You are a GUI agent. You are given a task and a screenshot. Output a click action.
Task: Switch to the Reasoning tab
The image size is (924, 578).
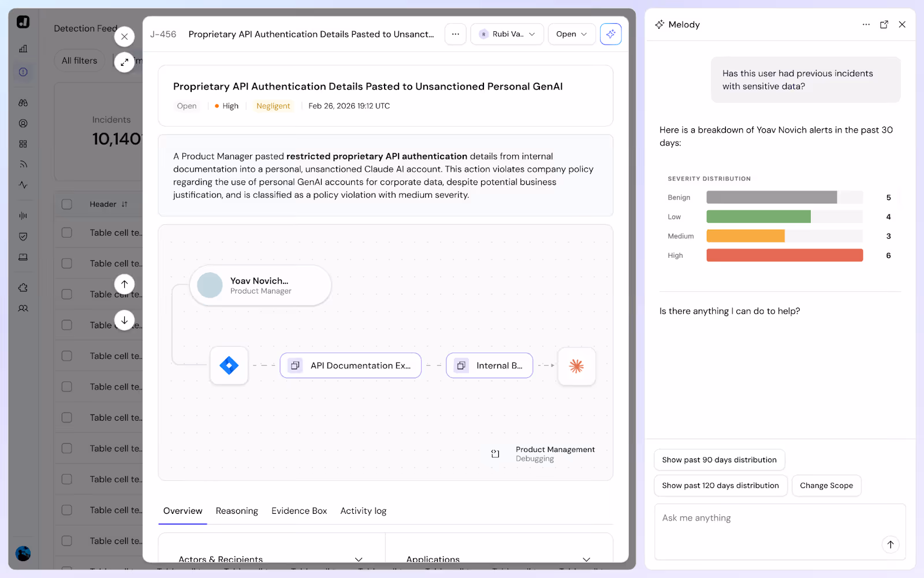tap(237, 511)
